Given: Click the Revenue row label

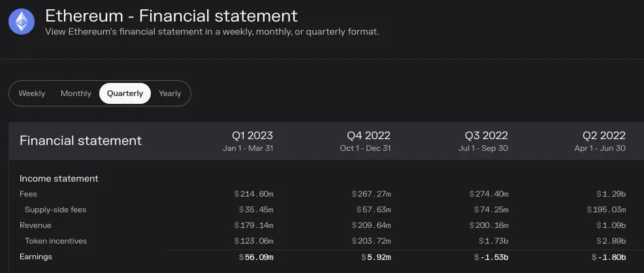Looking at the screenshot, I should coord(35,225).
